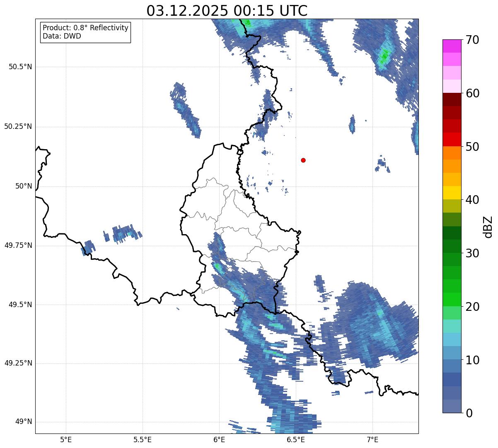The image size is (498, 448).
Task: Click the 5.5°E longitude label
Action: click(x=143, y=439)
